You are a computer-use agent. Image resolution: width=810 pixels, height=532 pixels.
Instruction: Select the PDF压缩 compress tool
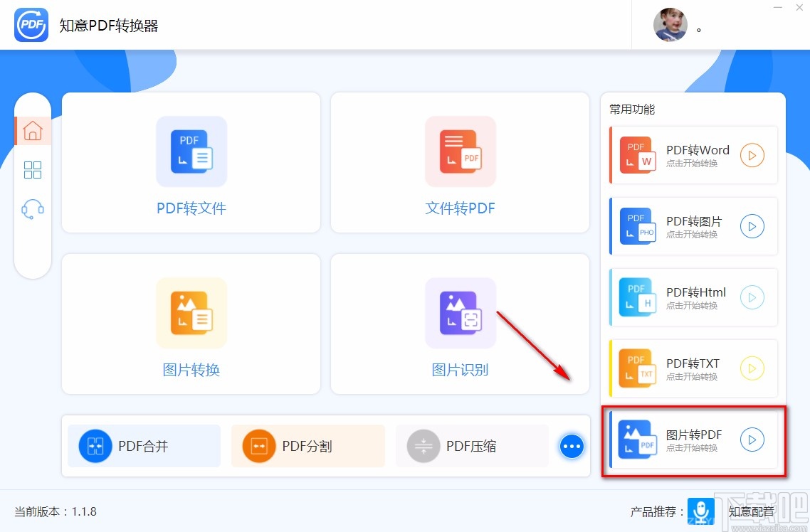click(471, 446)
